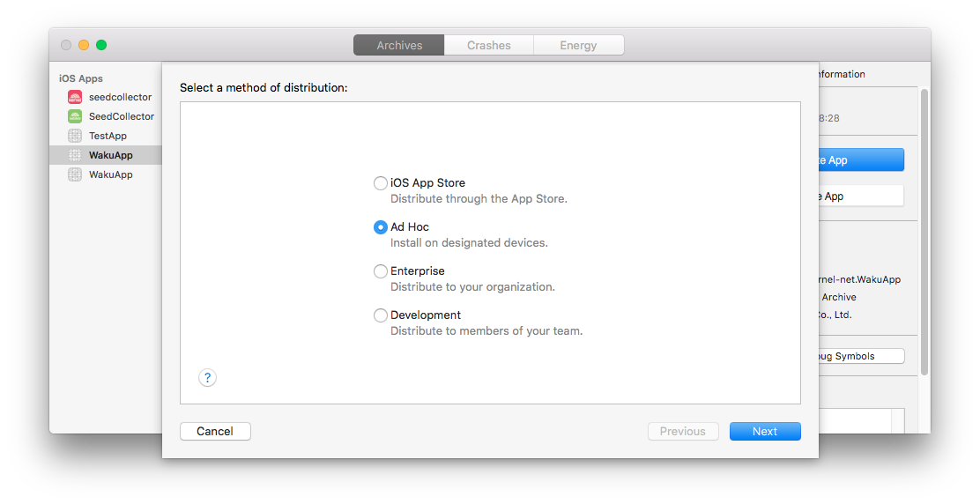Open help via the question mark button
The image size is (980, 504).
pos(207,378)
